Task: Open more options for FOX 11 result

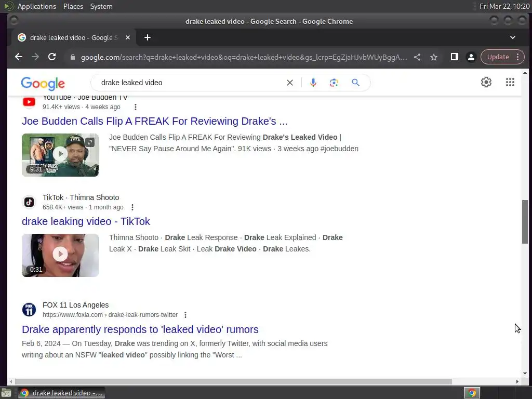Action: (x=185, y=315)
